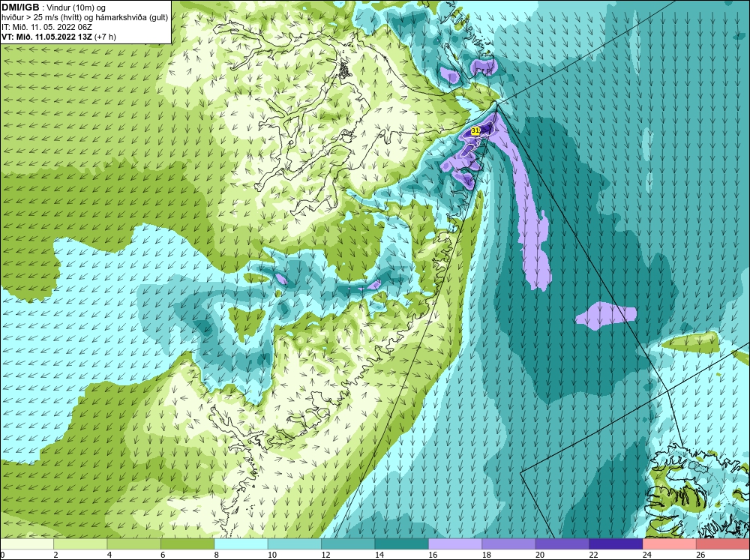The image size is (750, 560).
Task: Select the 20–22 m/s violet legend swatch
Action: pyautogui.click(x=562, y=544)
